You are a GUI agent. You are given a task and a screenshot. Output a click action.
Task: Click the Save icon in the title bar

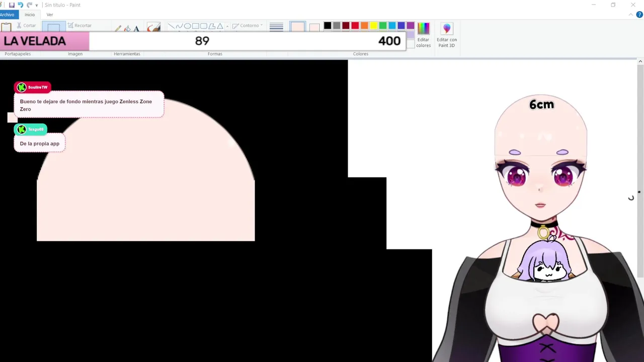pyautogui.click(x=12, y=5)
